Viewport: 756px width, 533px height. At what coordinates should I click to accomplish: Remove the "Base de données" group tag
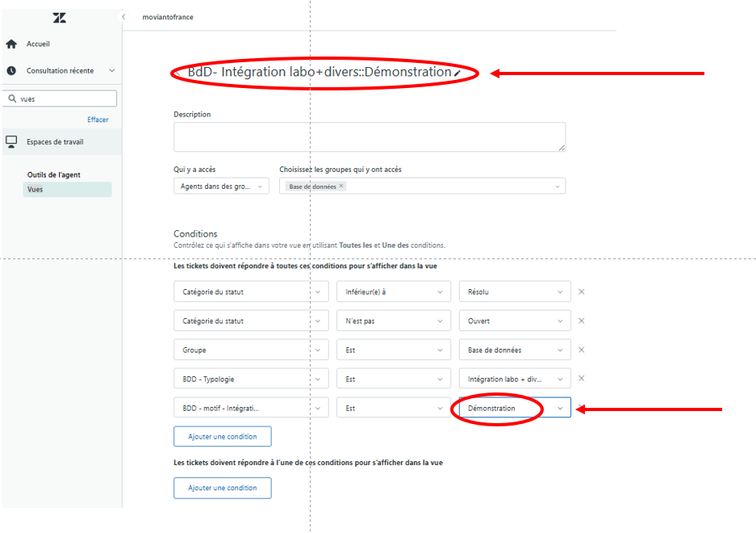click(x=341, y=186)
